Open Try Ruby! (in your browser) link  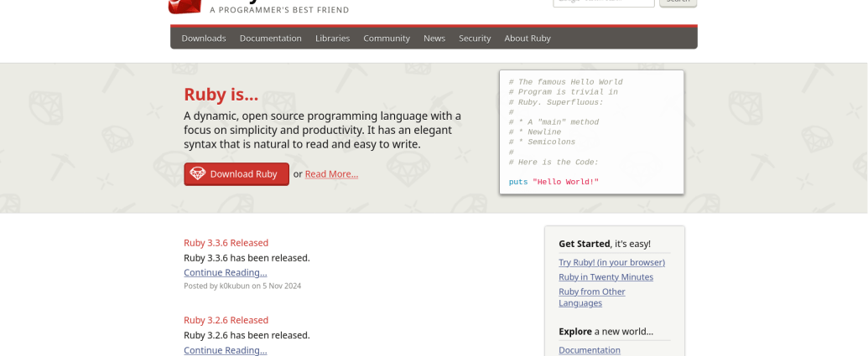[x=611, y=262]
